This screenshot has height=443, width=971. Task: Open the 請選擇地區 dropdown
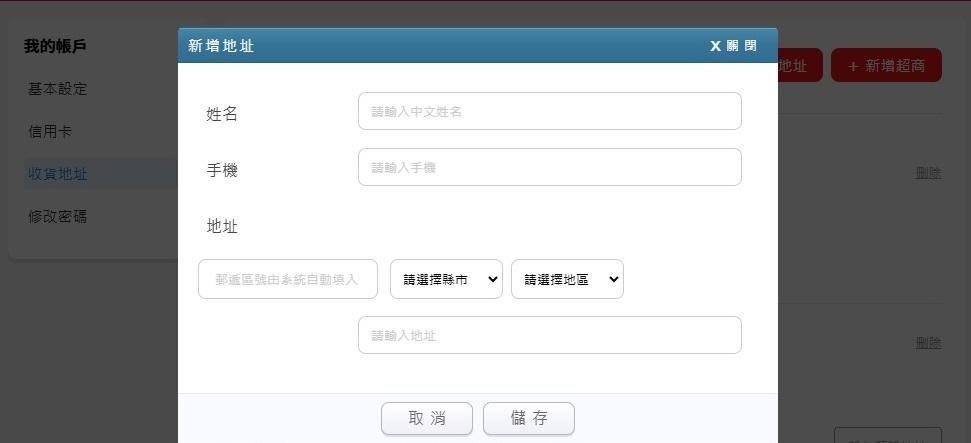point(567,279)
